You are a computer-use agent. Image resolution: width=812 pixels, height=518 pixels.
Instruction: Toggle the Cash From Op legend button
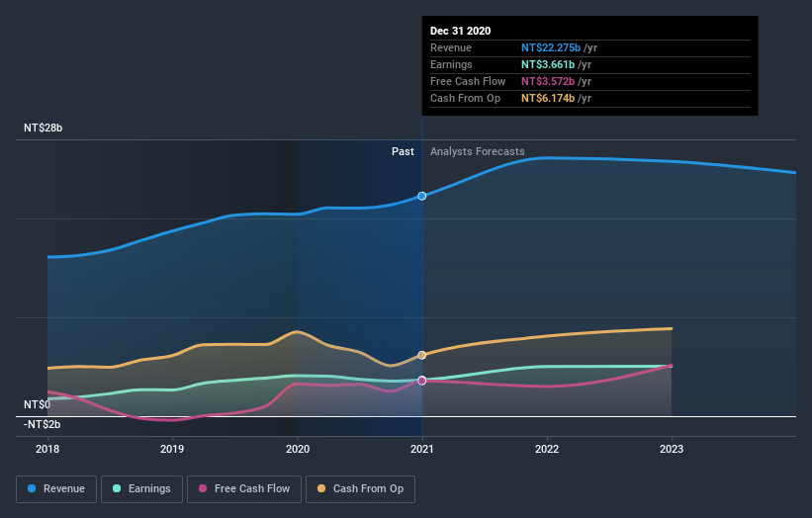tap(360, 489)
